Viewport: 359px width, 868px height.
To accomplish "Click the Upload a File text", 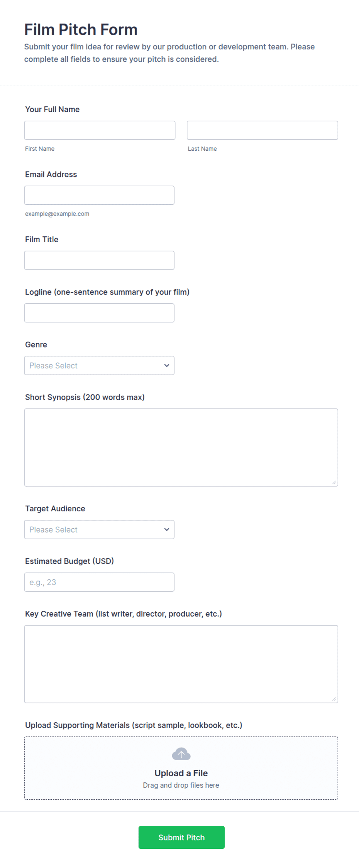I will click(x=181, y=773).
